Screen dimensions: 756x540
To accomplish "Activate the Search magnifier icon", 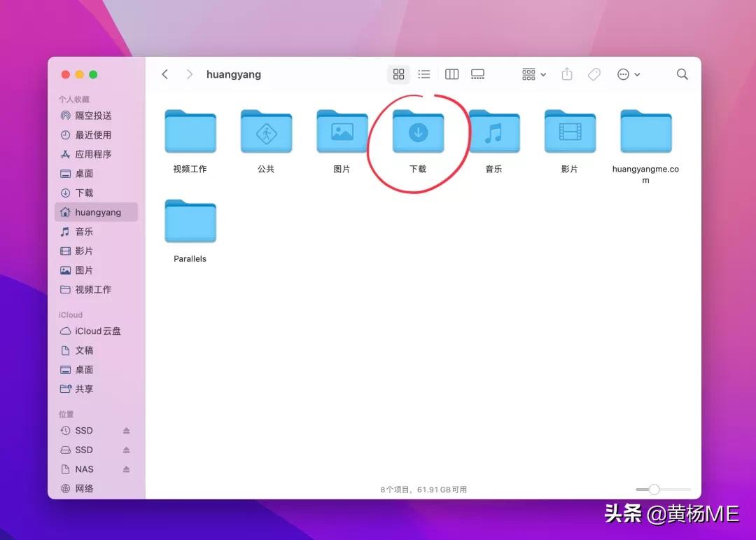I will click(x=682, y=74).
